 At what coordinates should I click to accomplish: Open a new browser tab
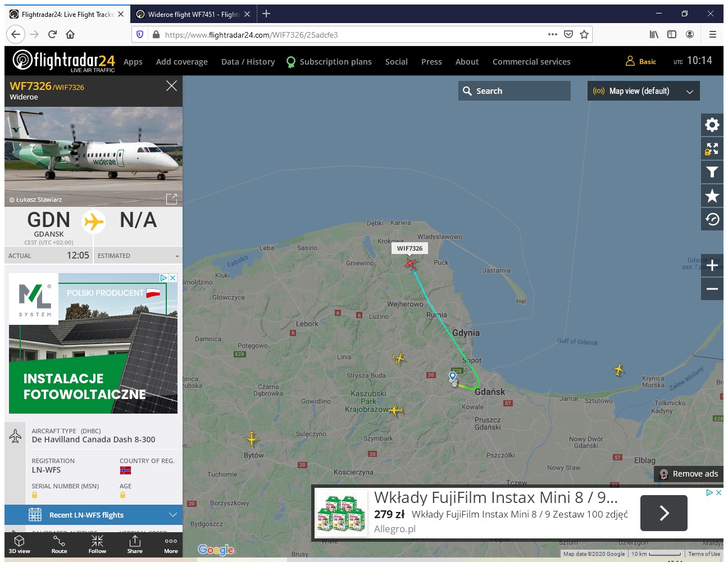point(266,13)
